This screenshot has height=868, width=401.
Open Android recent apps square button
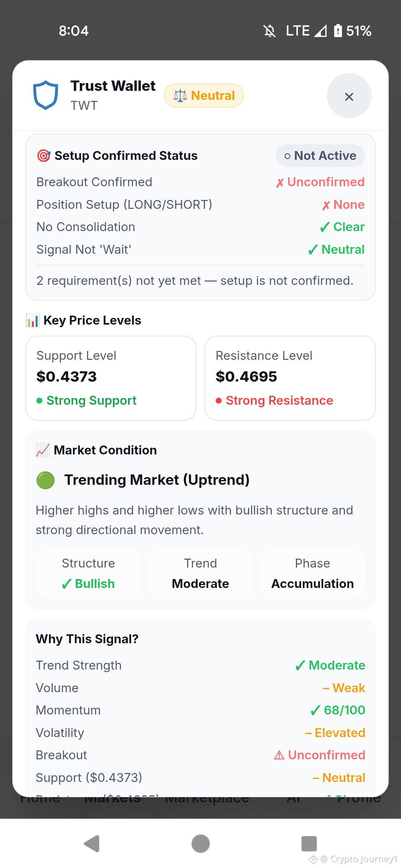[x=309, y=844]
